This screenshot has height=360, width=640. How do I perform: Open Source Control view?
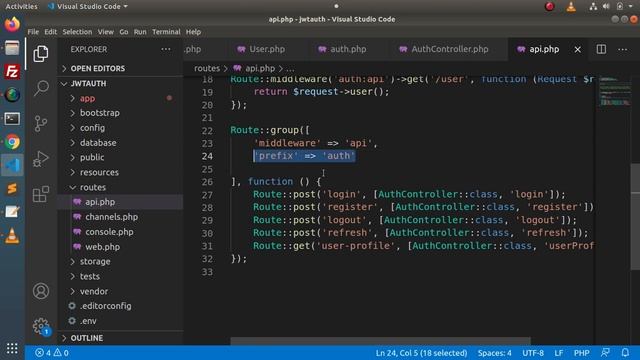41,123
